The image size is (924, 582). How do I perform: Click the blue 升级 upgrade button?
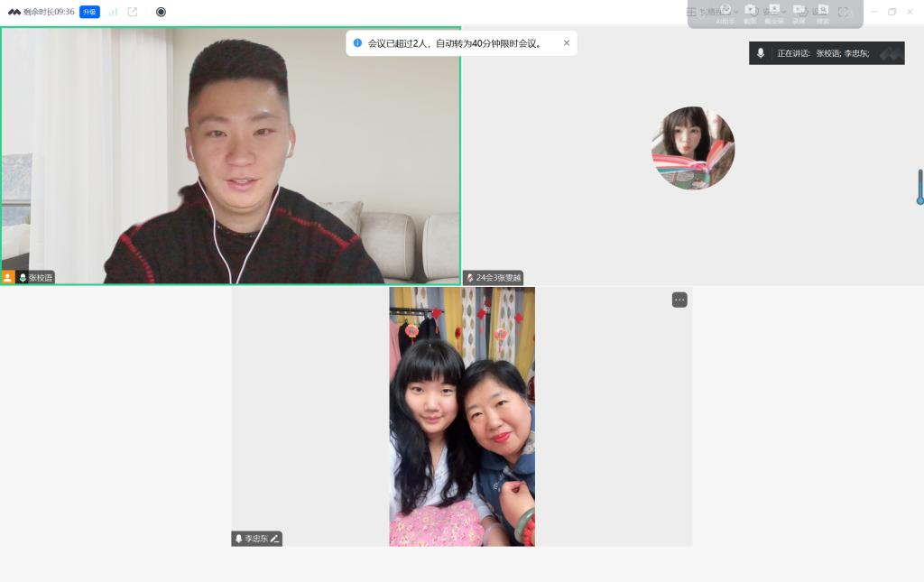click(89, 12)
